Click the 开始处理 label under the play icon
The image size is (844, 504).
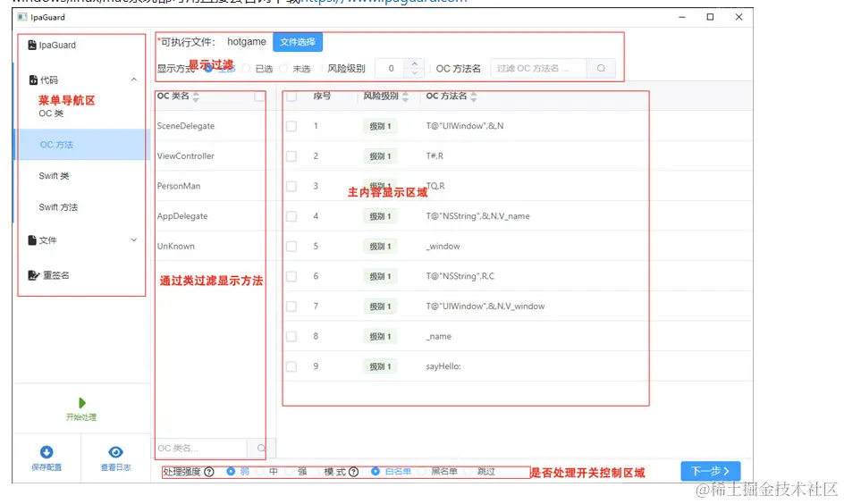(81, 417)
